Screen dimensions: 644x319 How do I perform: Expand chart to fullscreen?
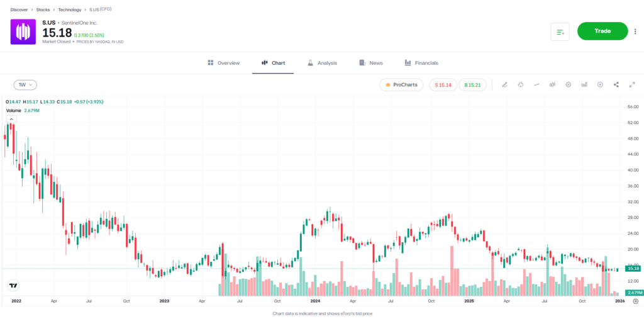click(x=632, y=84)
